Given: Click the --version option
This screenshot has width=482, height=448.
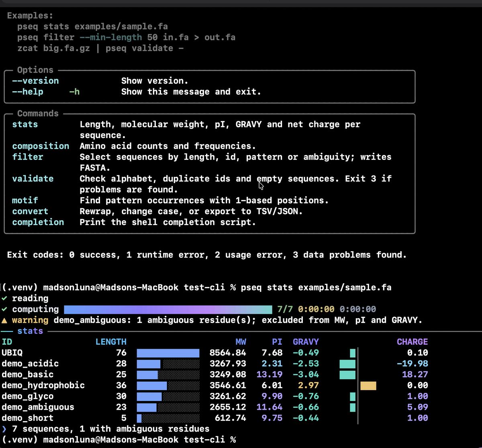Looking at the screenshot, I should pos(35,81).
